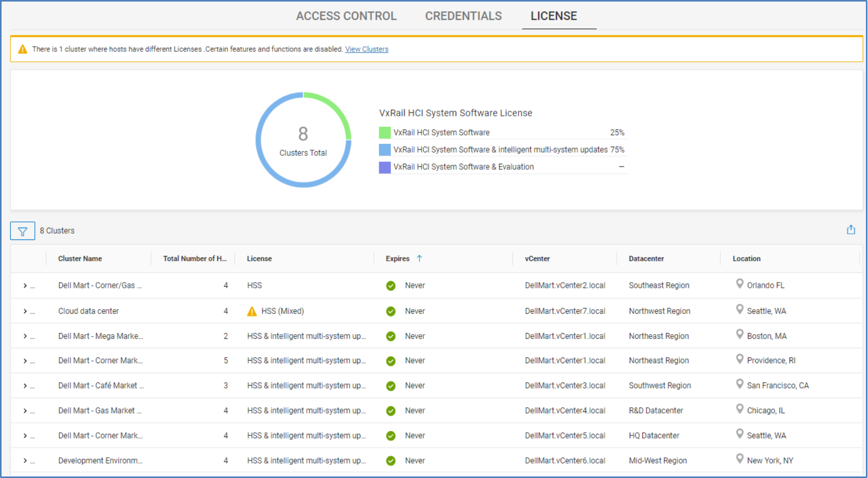Click the HSS (Mixed) warning icon
Viewport: 868px width, 478px height.
pyautogui.click(x=252, y=311)
